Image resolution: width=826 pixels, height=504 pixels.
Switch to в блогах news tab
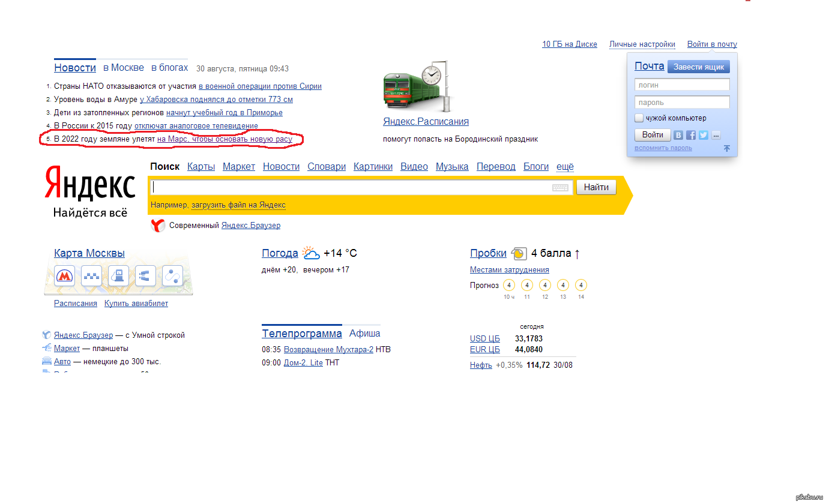click(x=169, y=68)
